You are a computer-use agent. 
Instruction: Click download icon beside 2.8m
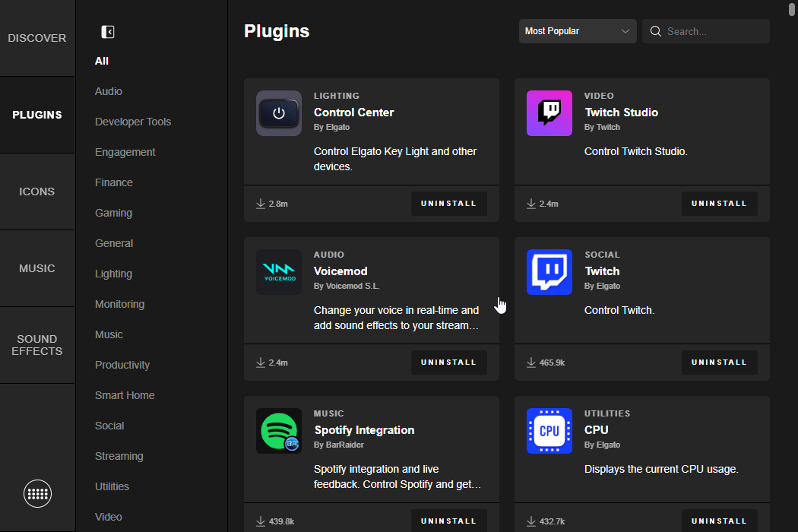[261, 204]
